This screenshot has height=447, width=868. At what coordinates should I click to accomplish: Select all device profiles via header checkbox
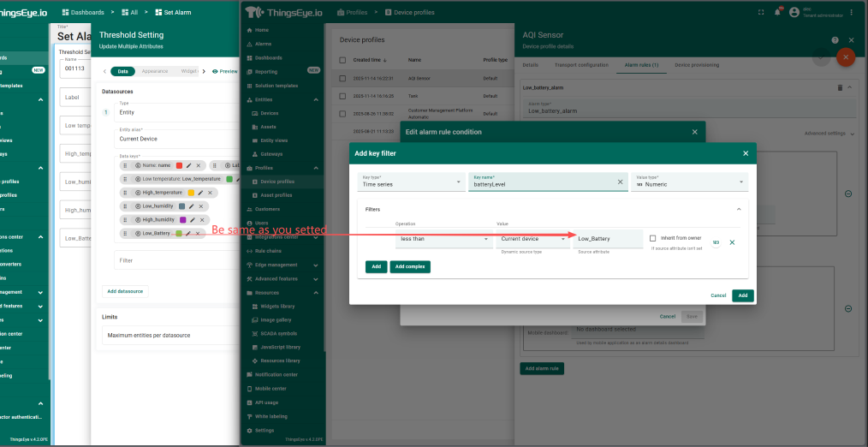point(342,61)
